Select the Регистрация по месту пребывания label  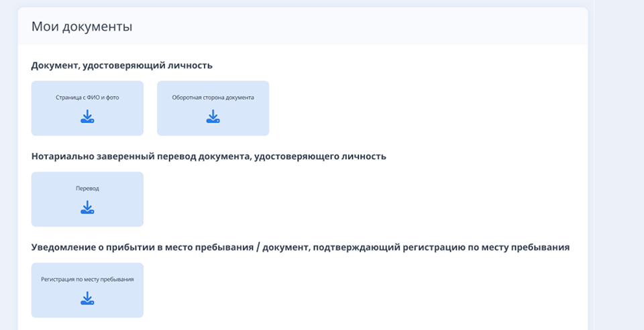coord(87,279)
